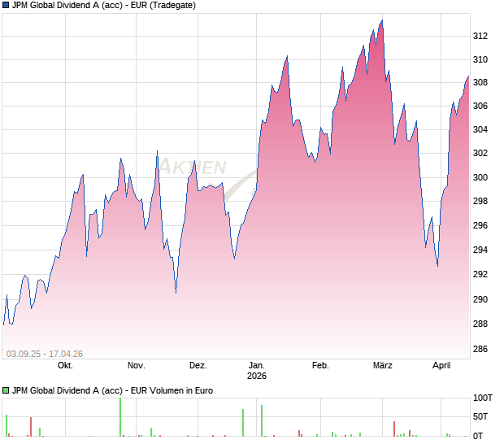504x444 pixels.
Task: Click the 'März' month label
Action: click(383, 366)
